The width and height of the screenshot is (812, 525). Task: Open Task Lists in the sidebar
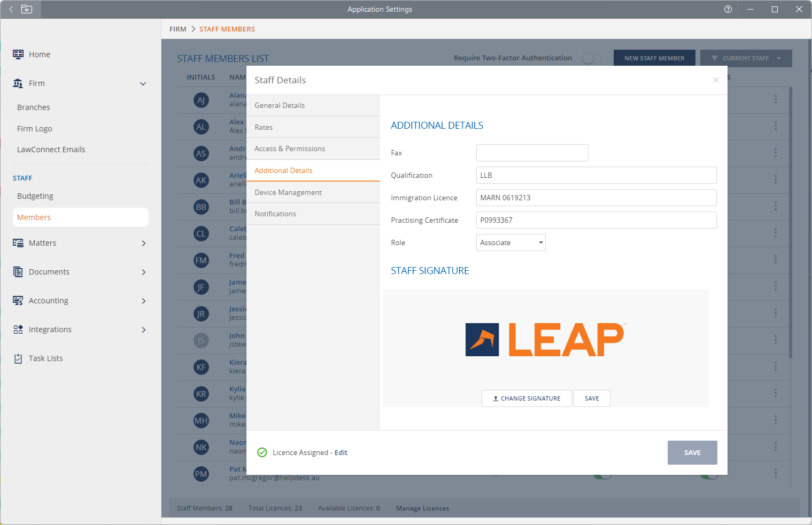[46, 358]
